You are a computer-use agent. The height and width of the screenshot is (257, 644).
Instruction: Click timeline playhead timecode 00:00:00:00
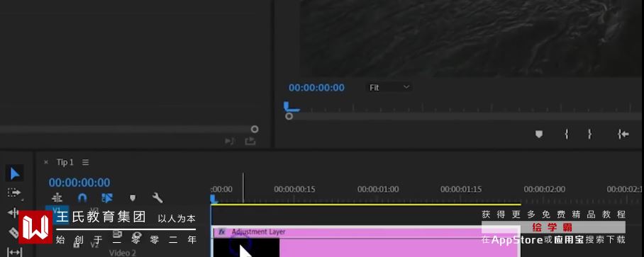click(79, 183)
